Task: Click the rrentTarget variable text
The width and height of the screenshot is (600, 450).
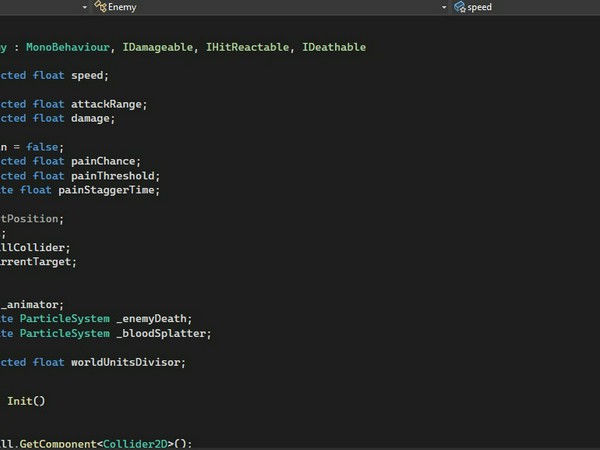Action: [36, 262]
